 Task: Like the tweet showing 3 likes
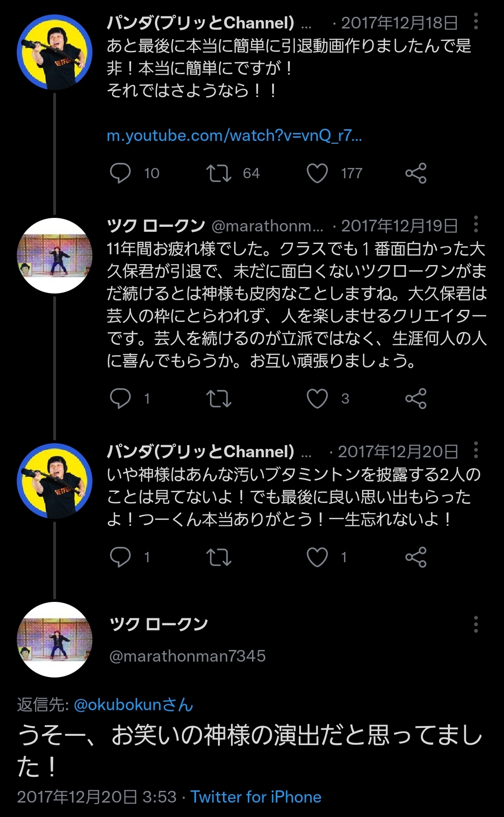tap(317, 398)
